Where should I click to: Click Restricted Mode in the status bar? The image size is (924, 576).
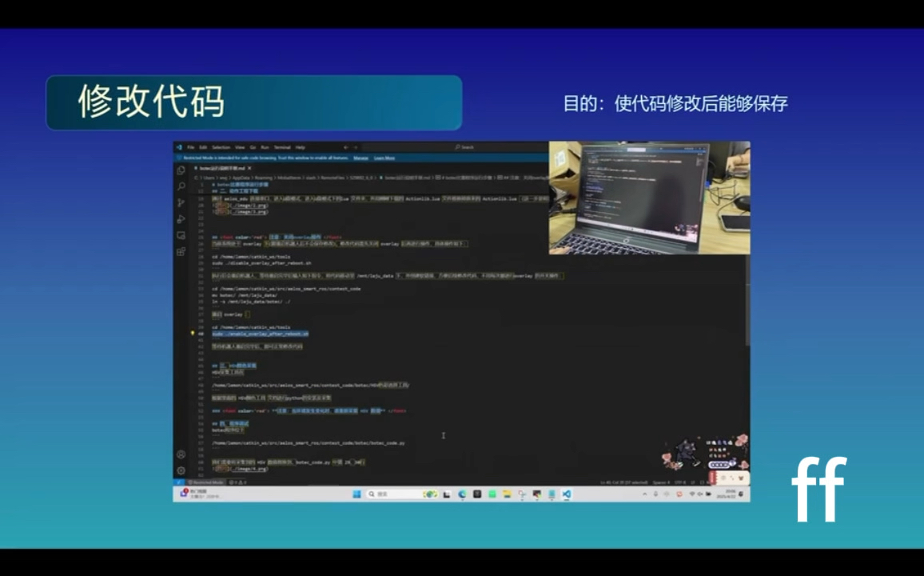pos(205,482)
